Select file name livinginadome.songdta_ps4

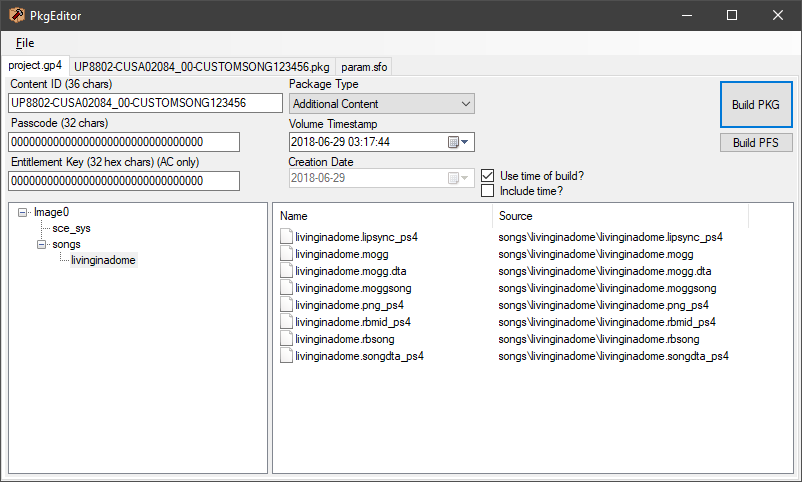[360, 356]
